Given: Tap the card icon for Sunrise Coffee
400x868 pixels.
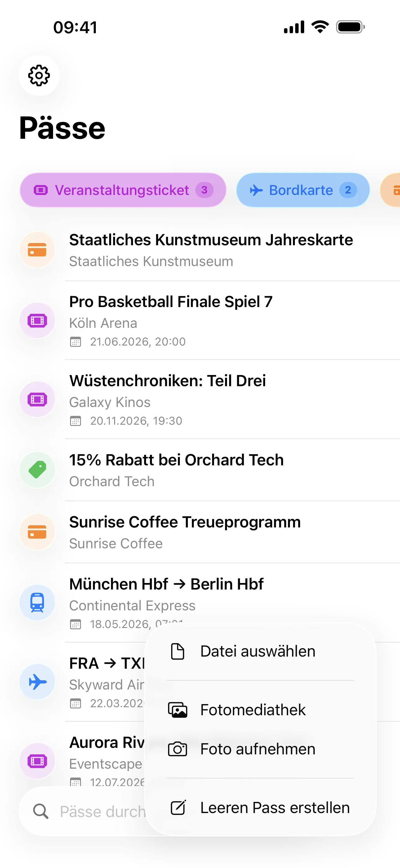Looking at the screenshot, I should 37,532.
